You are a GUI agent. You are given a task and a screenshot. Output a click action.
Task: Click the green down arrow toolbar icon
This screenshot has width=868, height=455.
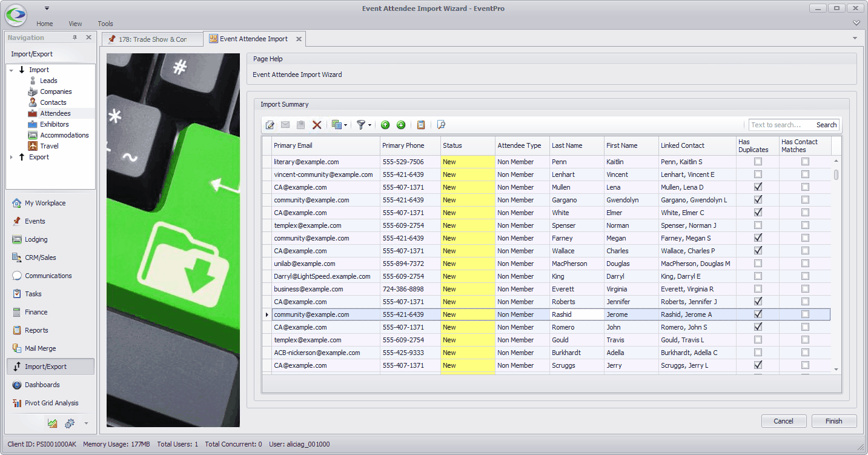(x=401, y=125)
